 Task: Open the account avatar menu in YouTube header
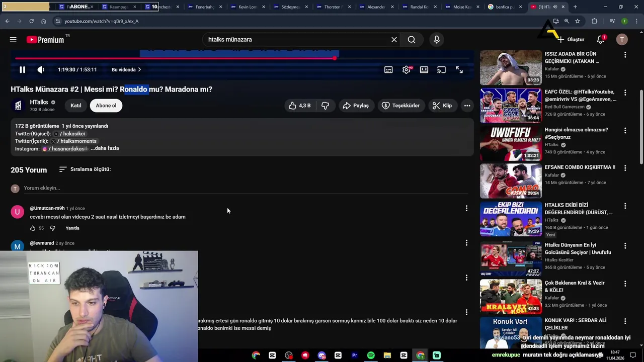622,40
